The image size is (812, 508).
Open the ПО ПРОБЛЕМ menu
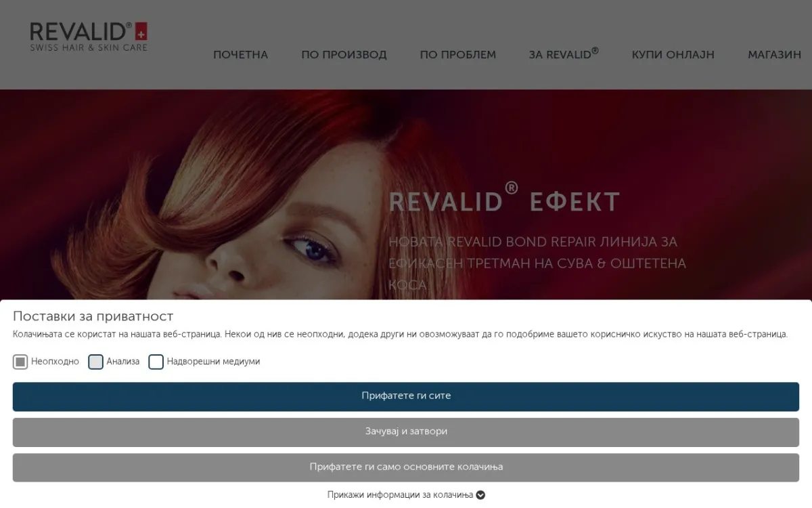pyautogui.click(x=458, y=55)
